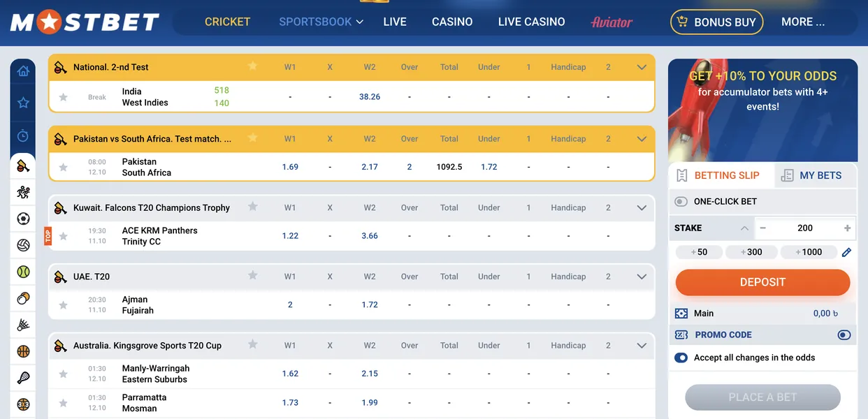The image size is (868, 419).
Task: Select the Basketball sport icon
Action: tap(23, 351)
